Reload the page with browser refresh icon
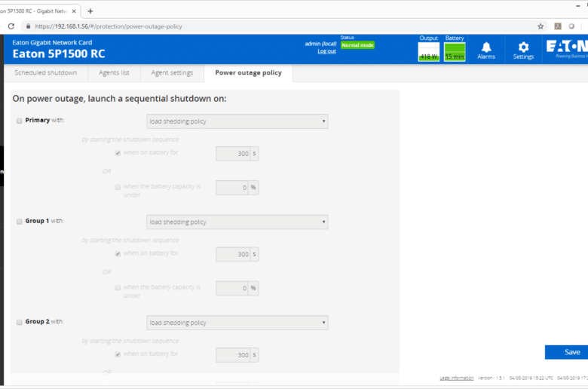 (x=11, y=26)
